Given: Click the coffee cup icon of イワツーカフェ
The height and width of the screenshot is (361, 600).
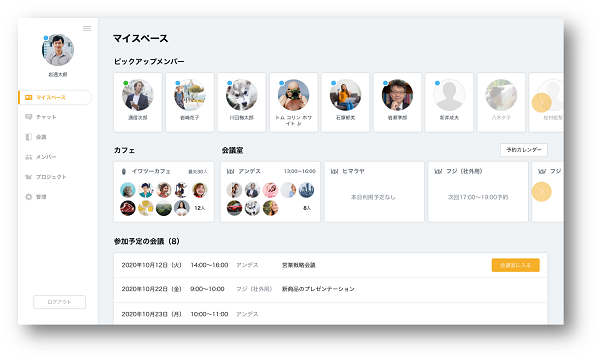Looking at the screenshot, I should (124, 172).
